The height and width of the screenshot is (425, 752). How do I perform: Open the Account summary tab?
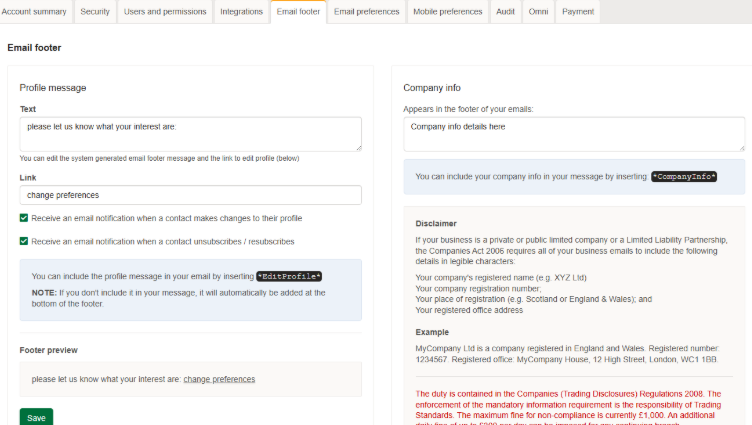(x=34, y=12)
